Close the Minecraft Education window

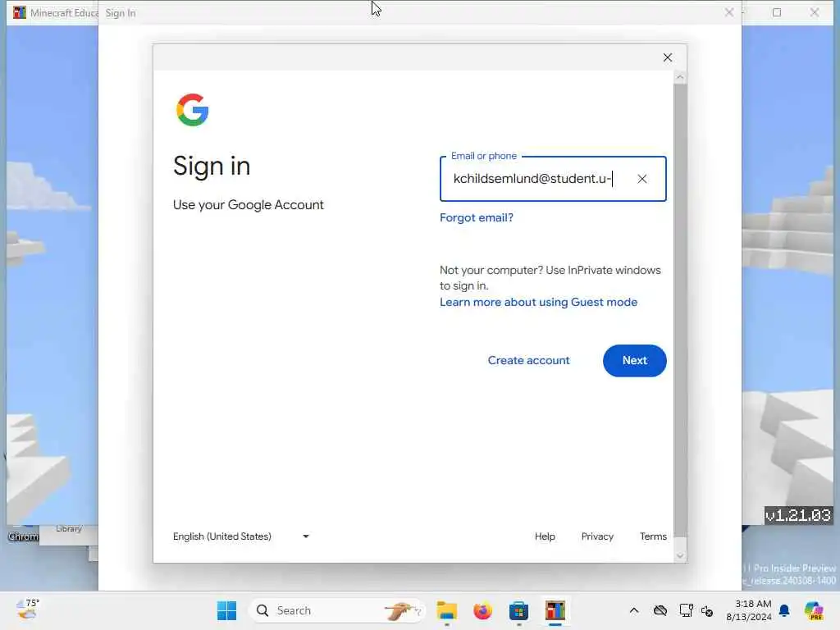[815, 12]
